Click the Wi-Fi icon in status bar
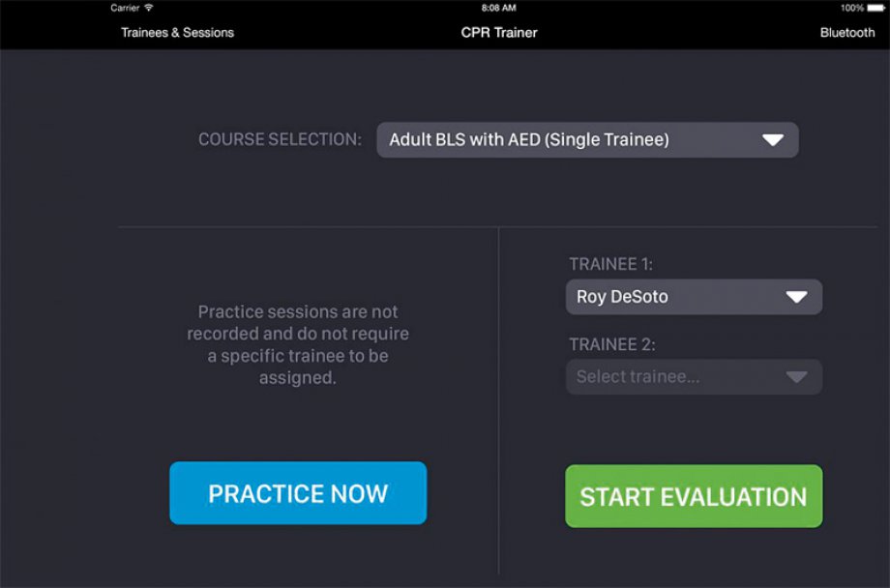The width and height of the screenshot is (890, 588). 149,8
